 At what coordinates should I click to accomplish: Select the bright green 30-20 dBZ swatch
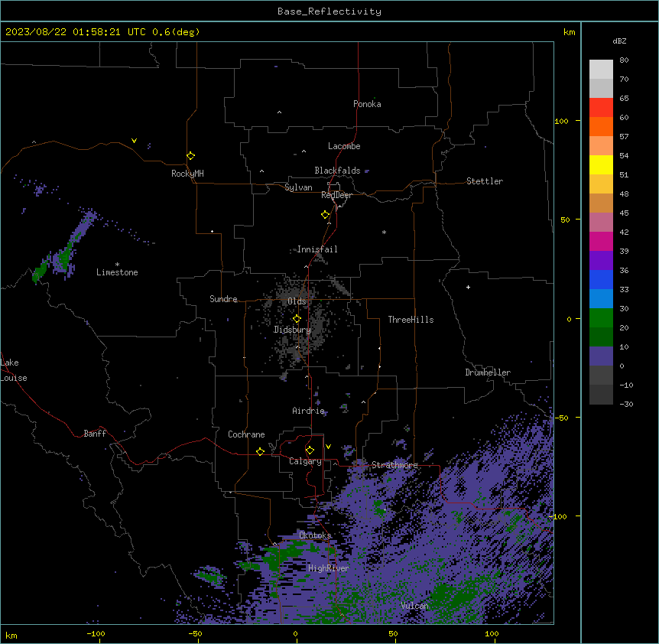pyautogui.click(x=601, y=318)
